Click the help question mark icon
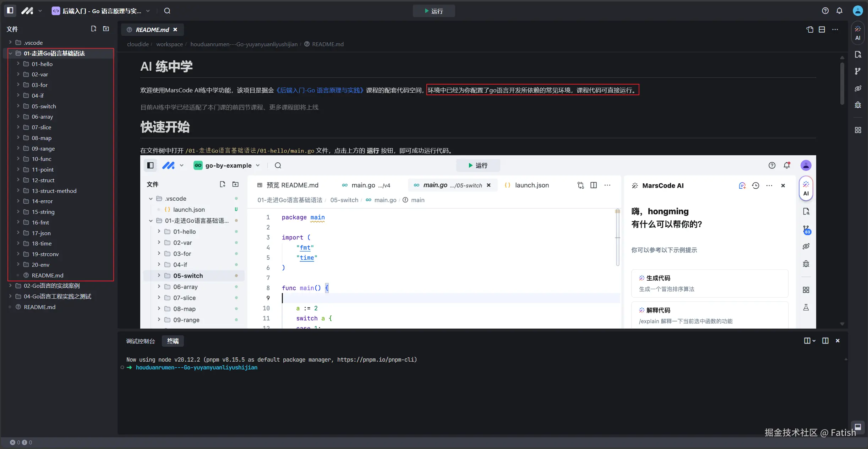 [x=825, y=11]
